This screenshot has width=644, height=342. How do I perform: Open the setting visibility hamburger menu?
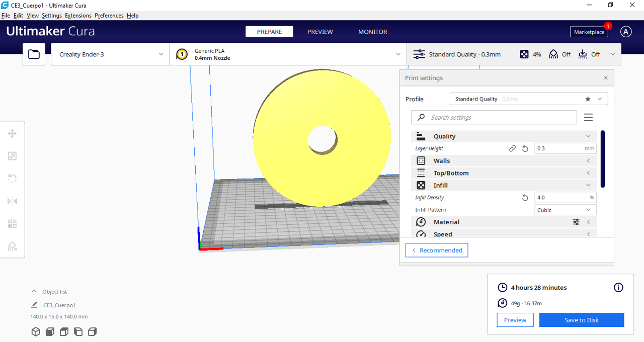coord(588,117)
